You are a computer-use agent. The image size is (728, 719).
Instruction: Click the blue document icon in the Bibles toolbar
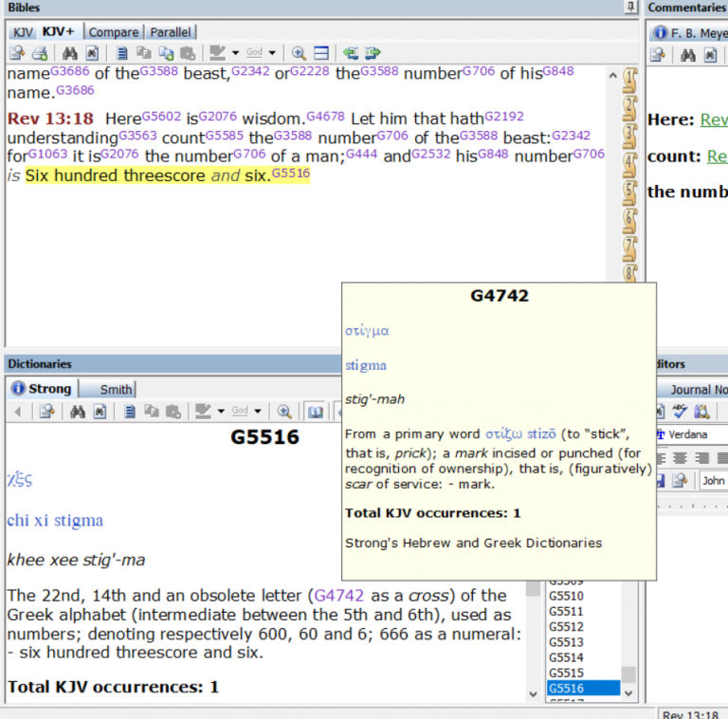point(121,53)
